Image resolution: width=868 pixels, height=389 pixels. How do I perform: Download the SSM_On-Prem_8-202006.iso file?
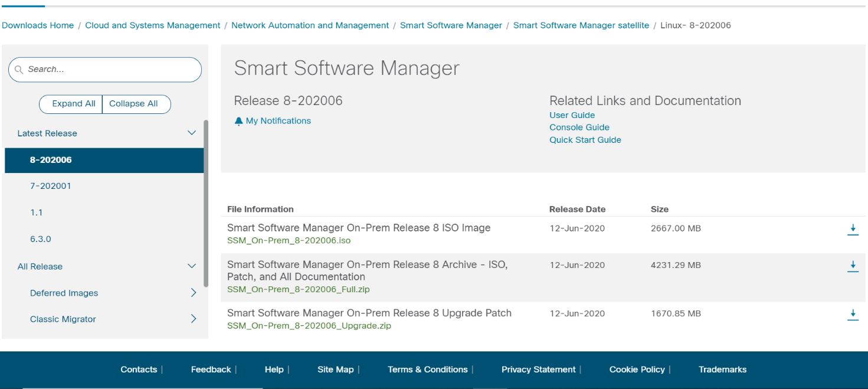(x=853, y=230)
